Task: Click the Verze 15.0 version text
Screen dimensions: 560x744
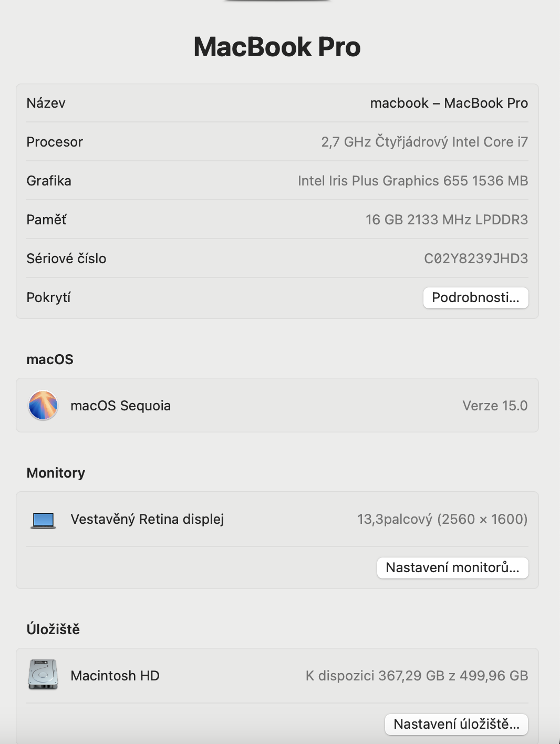Action: [x=494, y=406]
